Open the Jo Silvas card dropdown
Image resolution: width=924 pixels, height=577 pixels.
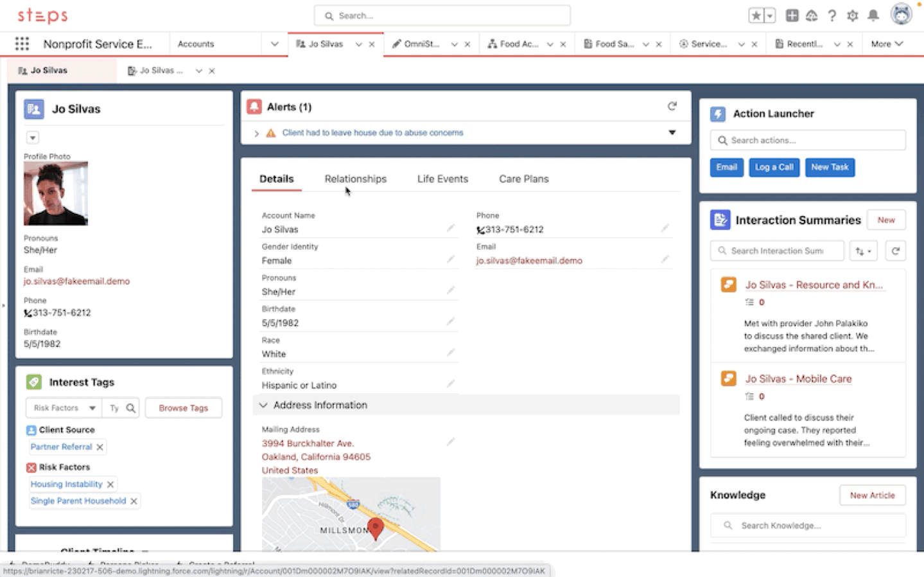point(32,138)
